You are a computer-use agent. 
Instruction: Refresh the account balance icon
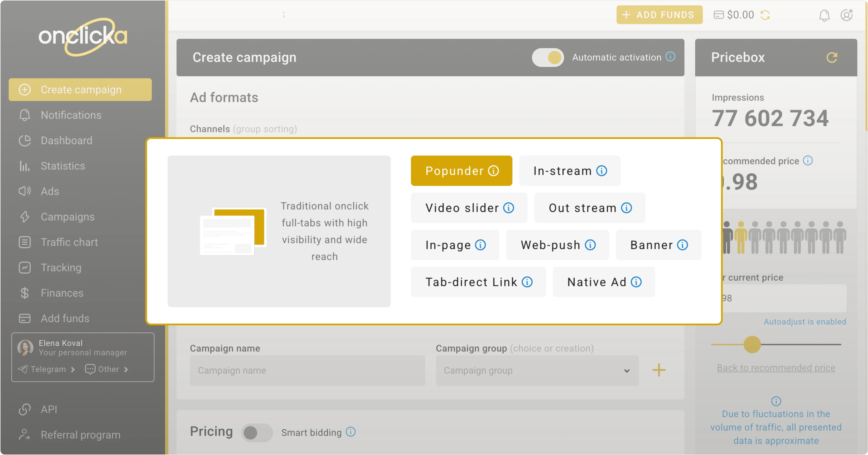pyautogui.click(x=765, y=15)
